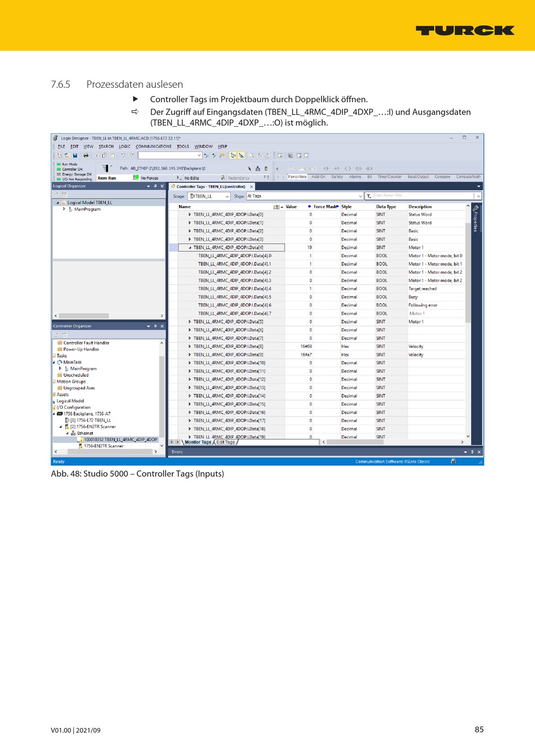Close the Controller Tags tab
Image resolution: width=535 pixels, height=756 pixels.
pyautogui.click(x=252, y=187)
